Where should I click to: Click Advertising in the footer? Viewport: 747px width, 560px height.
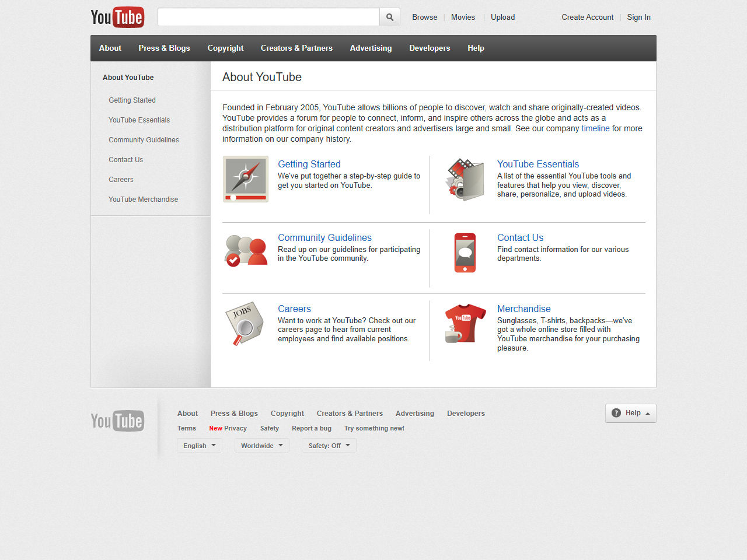pos(415,414)
